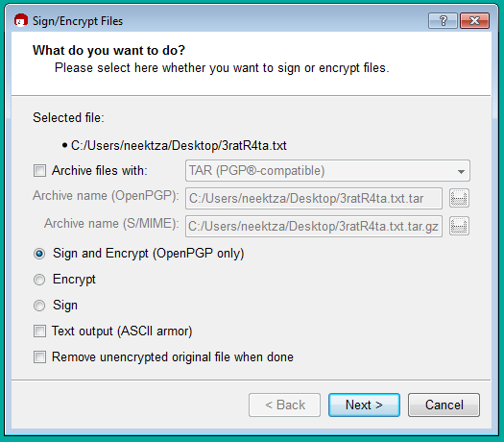Click the Sign/Encrypt Files title text
The image size is (504, 442).
[x=78, y=21]
